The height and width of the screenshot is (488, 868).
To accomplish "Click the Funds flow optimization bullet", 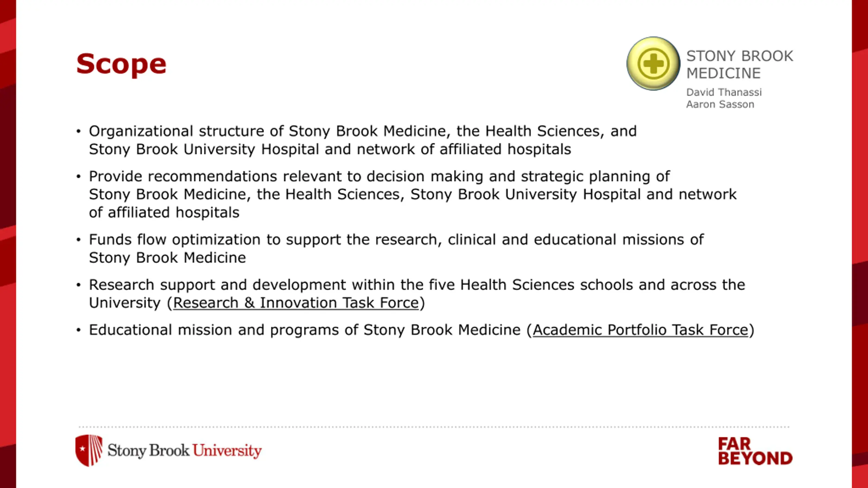I will pyautogui.click(x=396, y=248).
